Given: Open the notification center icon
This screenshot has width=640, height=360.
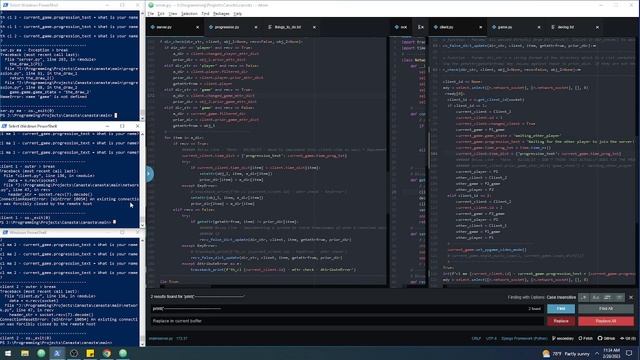Looking at the screenshot, I should point(629,353).
